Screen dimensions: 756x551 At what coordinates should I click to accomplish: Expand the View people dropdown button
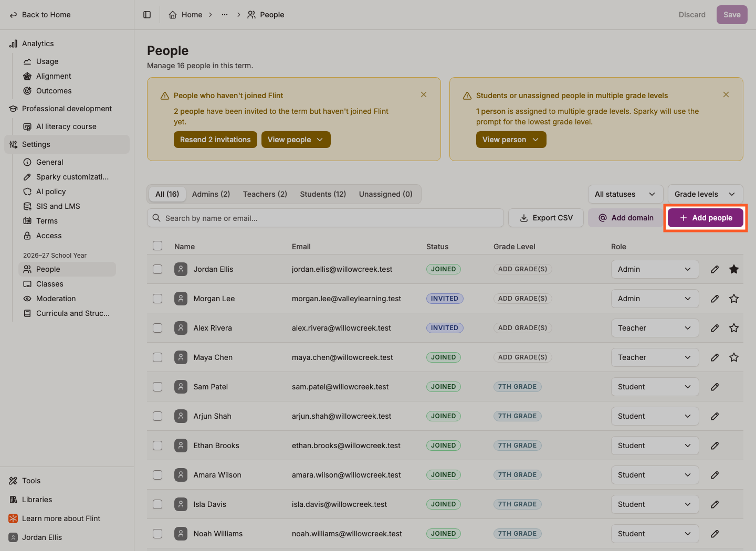click(x=296, y=140)
